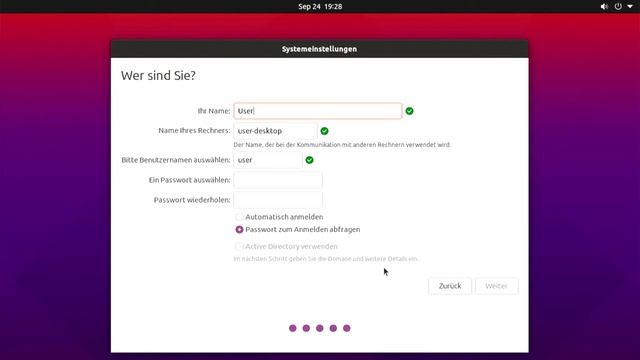The width and height of the screenshot is (640, 360).
Task: Click the hint text about Domäne und weitere Details
Action: click(326, 259)
